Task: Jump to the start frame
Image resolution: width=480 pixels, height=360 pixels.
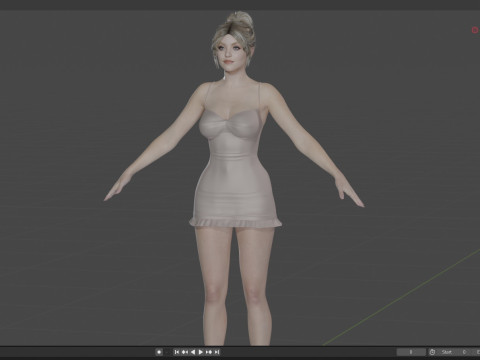Action: click(177, 352)
